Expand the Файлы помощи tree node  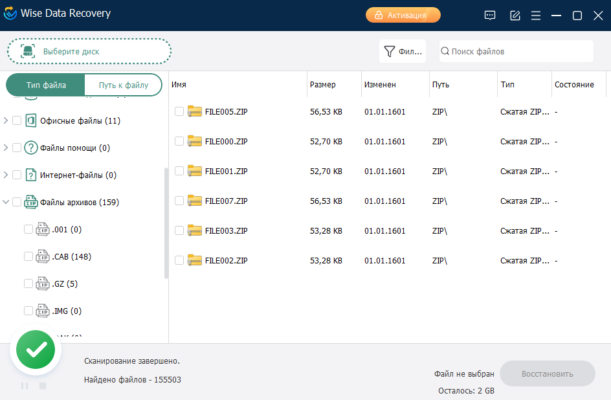point(5,148)
